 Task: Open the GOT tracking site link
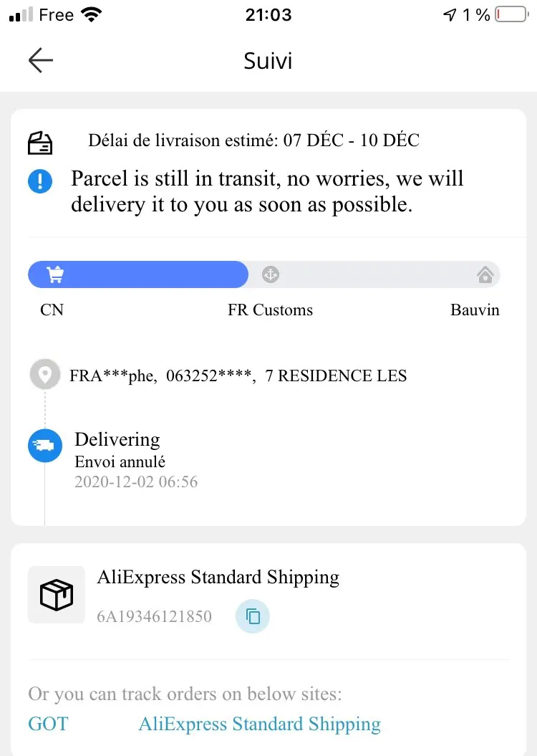click(48, 724)
